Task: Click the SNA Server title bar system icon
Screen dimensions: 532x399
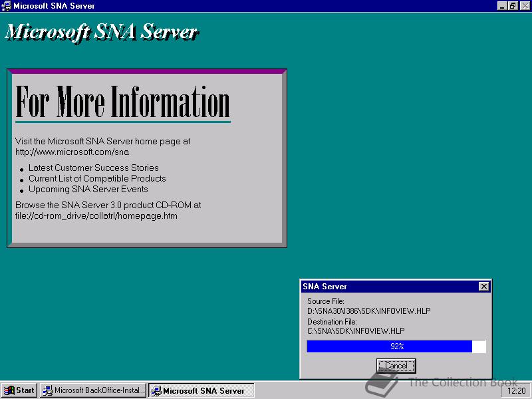Action: 6,6
